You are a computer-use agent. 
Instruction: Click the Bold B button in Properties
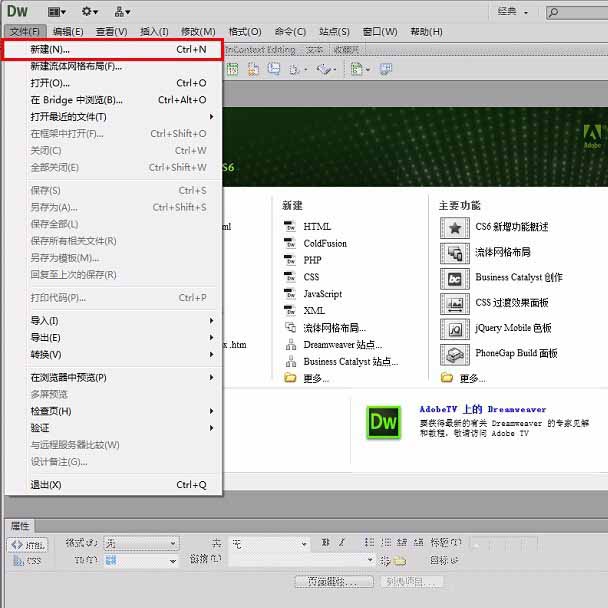tap(326, 543)
